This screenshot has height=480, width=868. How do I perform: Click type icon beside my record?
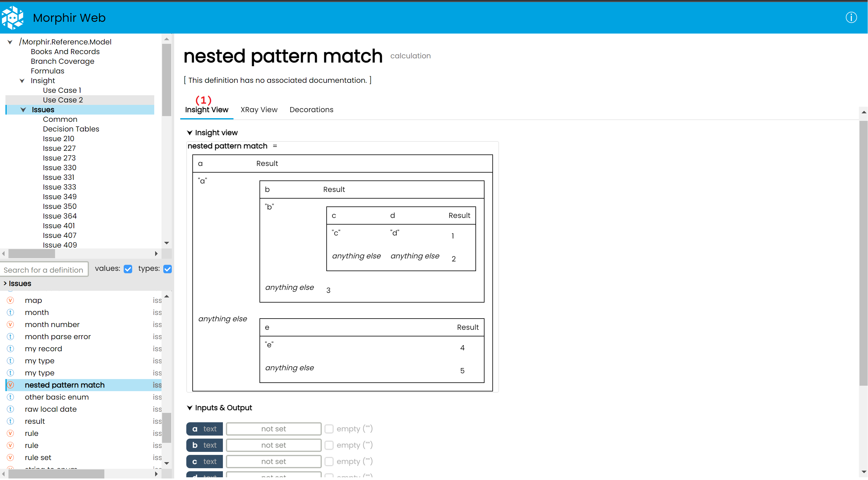click(x=11, y=349)
